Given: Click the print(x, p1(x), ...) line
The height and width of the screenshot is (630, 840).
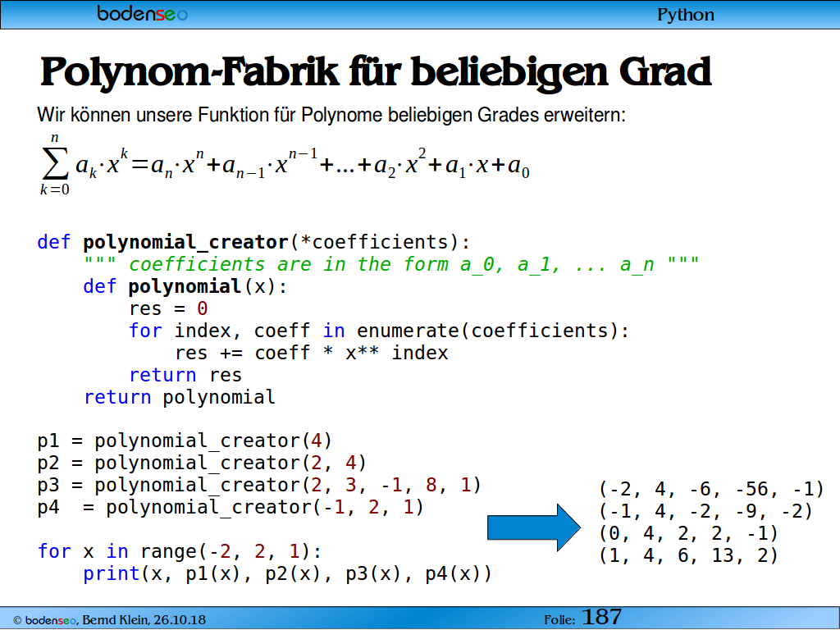Looking at the screenshot, I should point(287,573).
